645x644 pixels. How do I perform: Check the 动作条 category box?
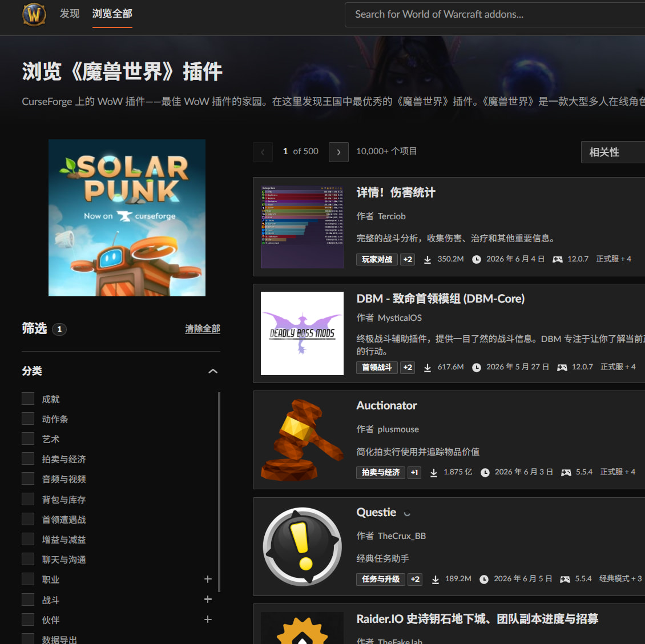click(28, 418)
